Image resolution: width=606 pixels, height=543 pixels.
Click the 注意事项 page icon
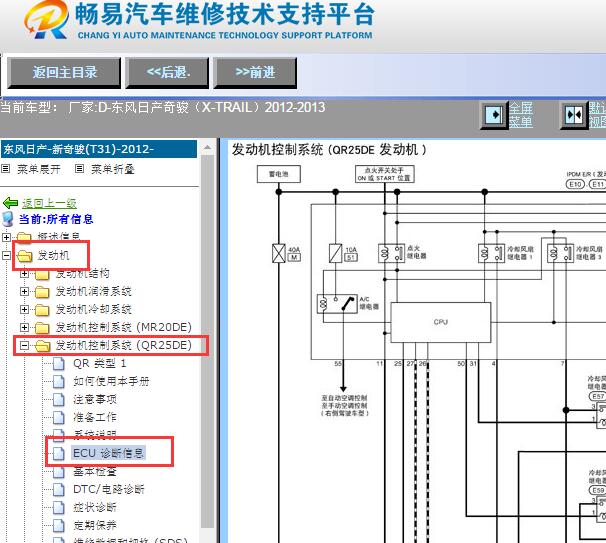(59, 400)
